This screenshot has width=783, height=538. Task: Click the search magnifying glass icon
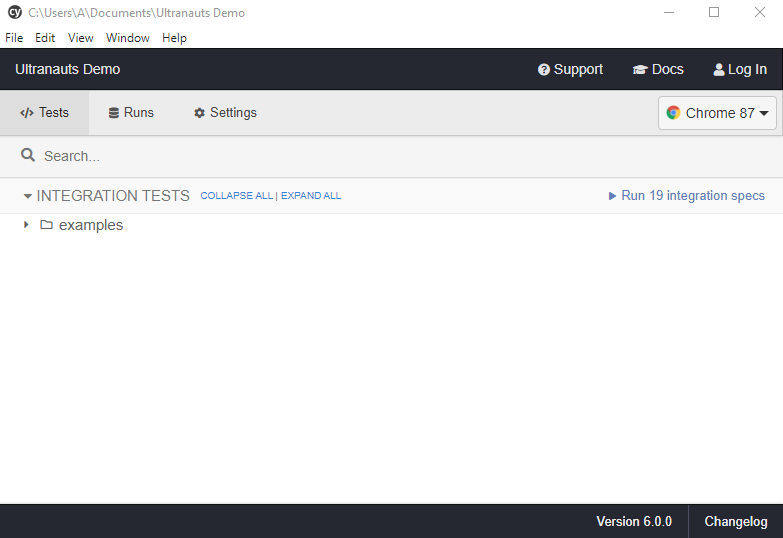28,156
